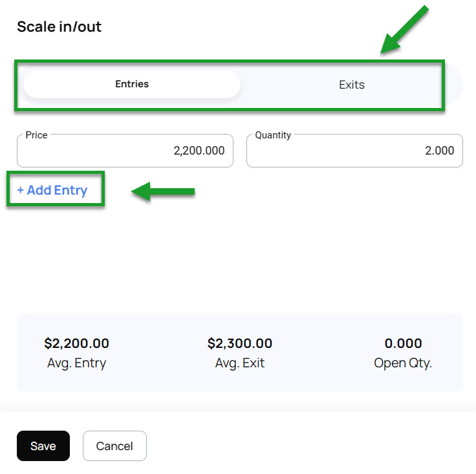Click the Avg. Entry label
Image resolution: width=476 pixels, height=474 pixels.
76,363
